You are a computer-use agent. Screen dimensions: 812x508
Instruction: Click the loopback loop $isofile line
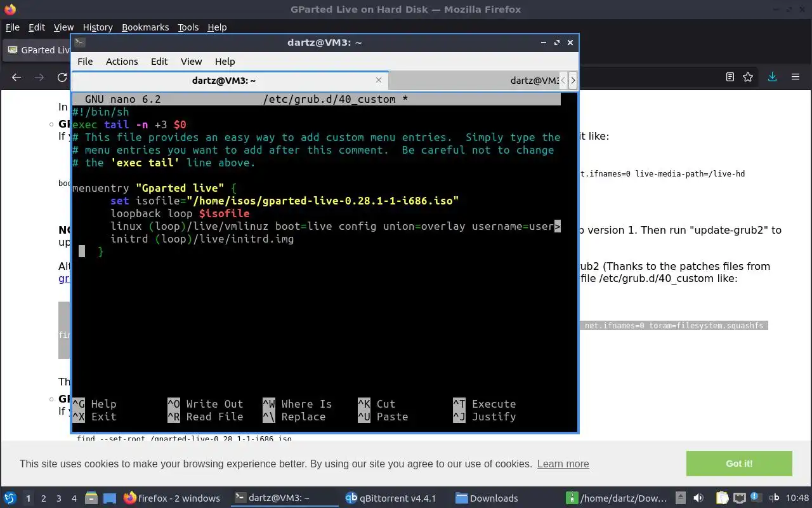coord(180,213)
